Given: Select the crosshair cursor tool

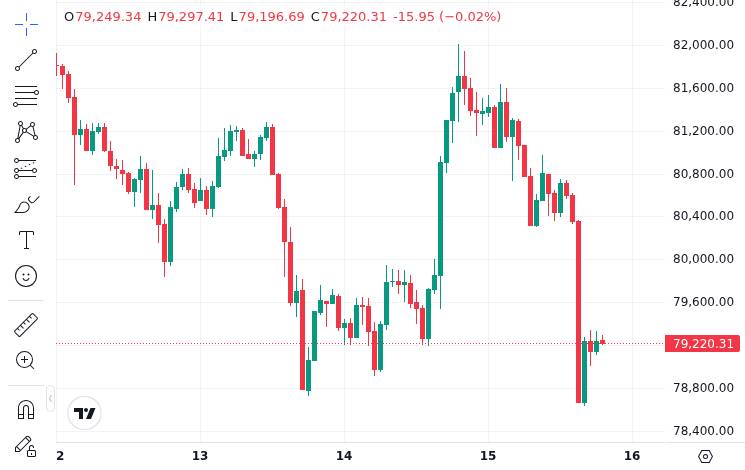Looking at the screenshot, I should [26, 24].
